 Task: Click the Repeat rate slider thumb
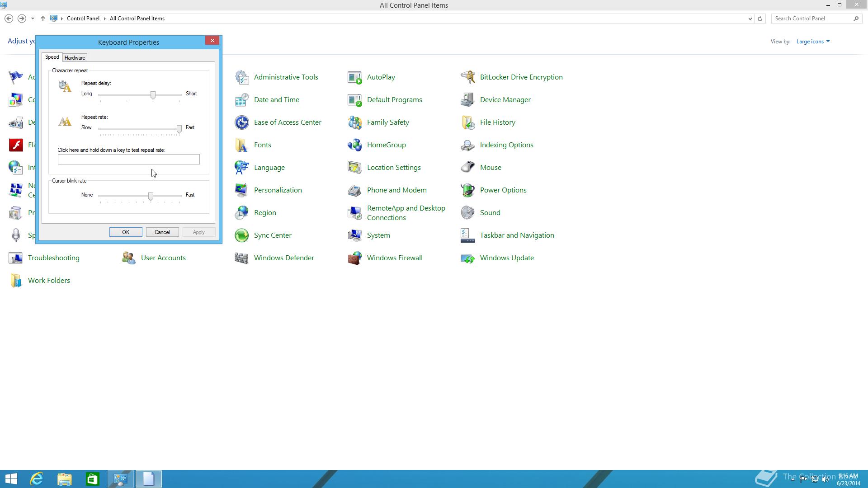179,129
